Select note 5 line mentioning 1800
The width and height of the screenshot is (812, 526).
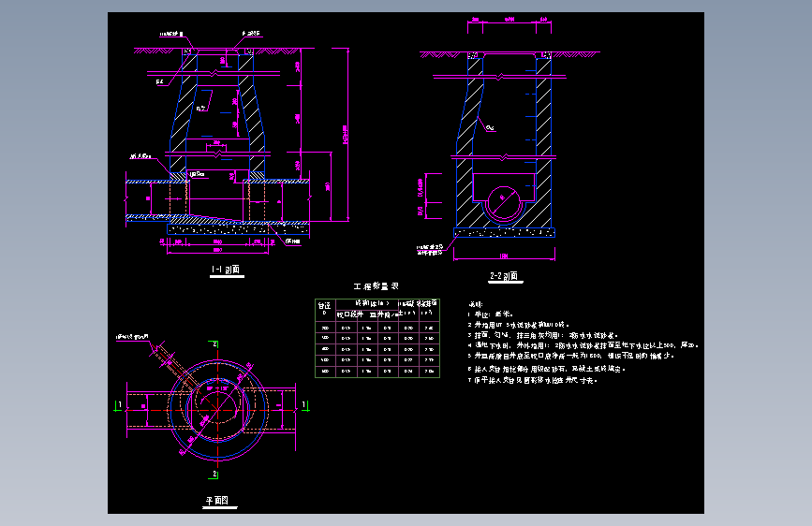tap(570, 357)
